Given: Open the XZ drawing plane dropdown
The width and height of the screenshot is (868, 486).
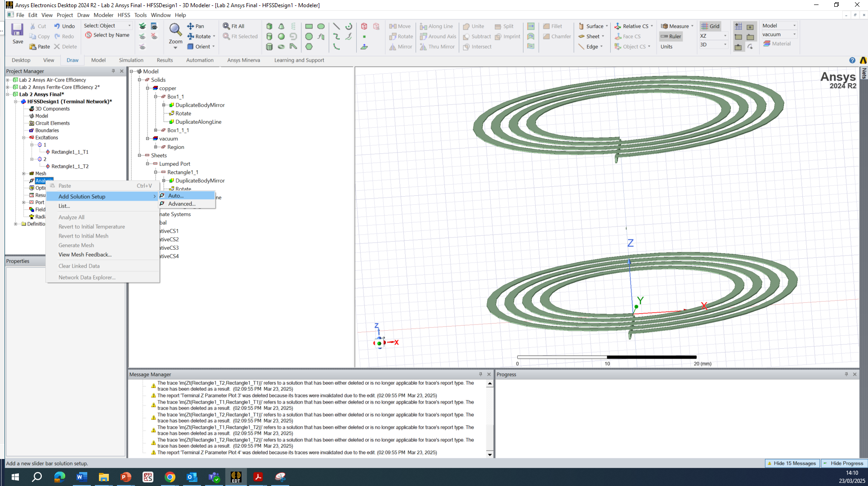Looking at the screenshot, I should 725,36.
